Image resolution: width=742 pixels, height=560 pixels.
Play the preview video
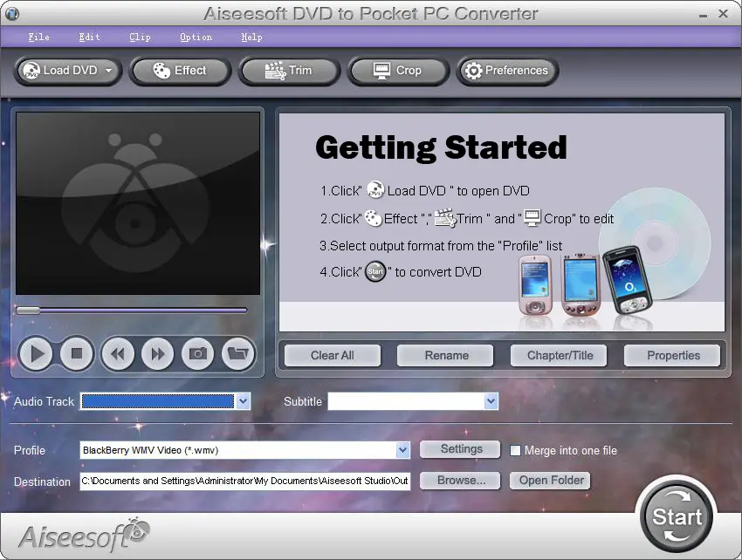[x=36, y=353]
